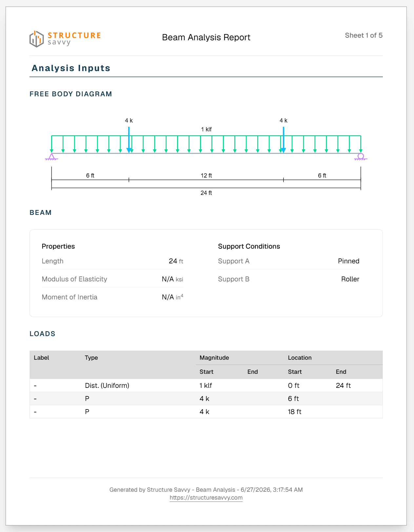Click the 'Dist. (Uniform)' table cell

[107, 386]
